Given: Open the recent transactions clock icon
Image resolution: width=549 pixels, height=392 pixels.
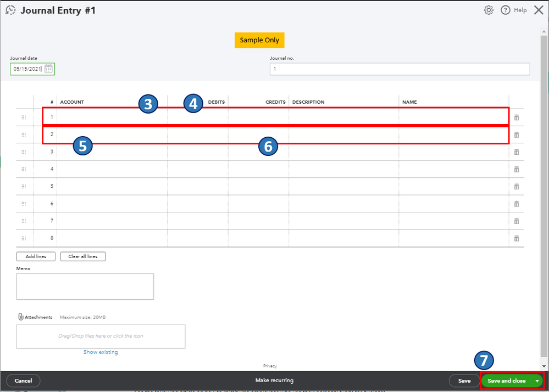Looking at the screenshot, I should (10, 10).
